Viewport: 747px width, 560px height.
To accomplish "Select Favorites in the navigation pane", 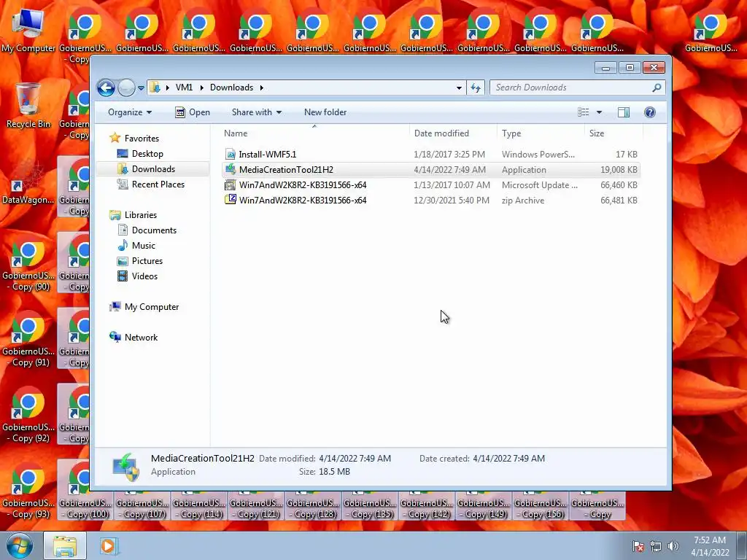I will [142, 139].
